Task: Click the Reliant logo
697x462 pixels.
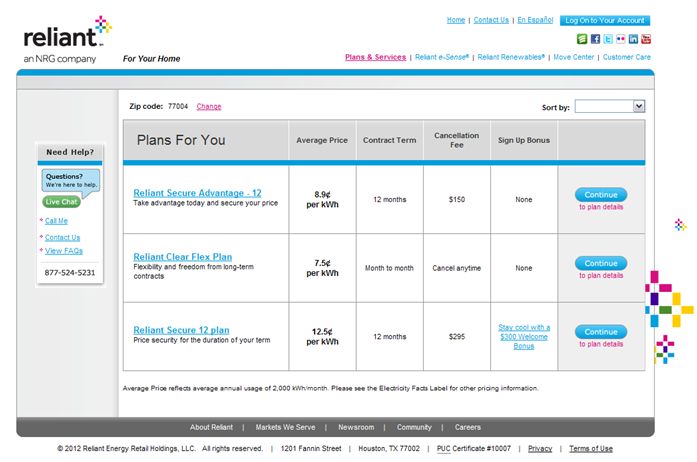Action: coord(67,40)
